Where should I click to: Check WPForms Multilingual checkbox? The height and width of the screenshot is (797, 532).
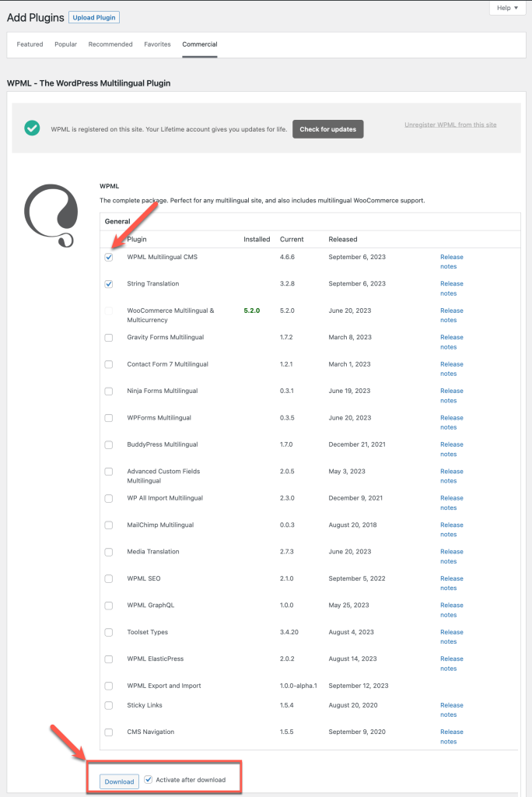tap(109, 418)
